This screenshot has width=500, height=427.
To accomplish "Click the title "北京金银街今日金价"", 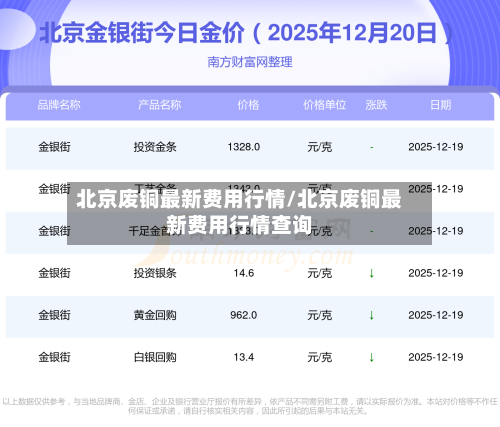I will [142, 33].
